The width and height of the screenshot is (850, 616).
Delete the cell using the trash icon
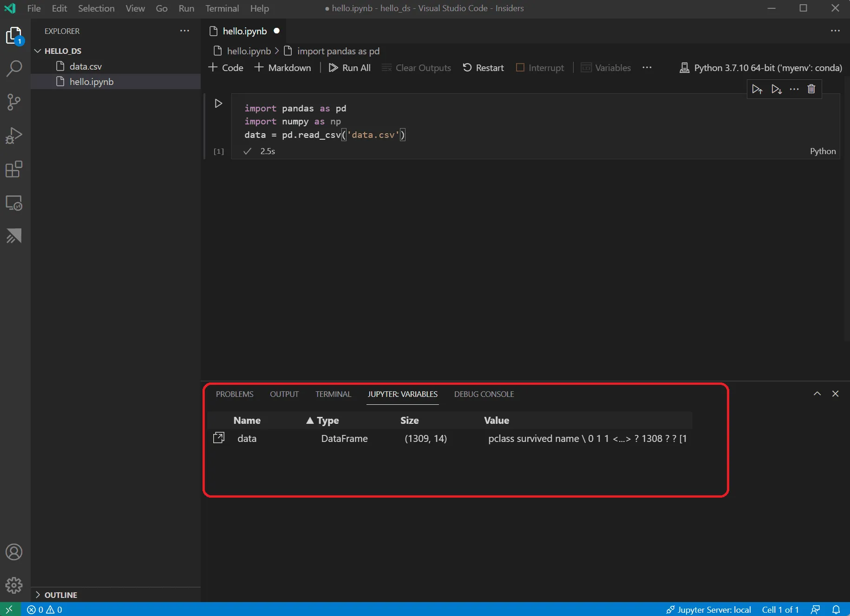[812, 89]
